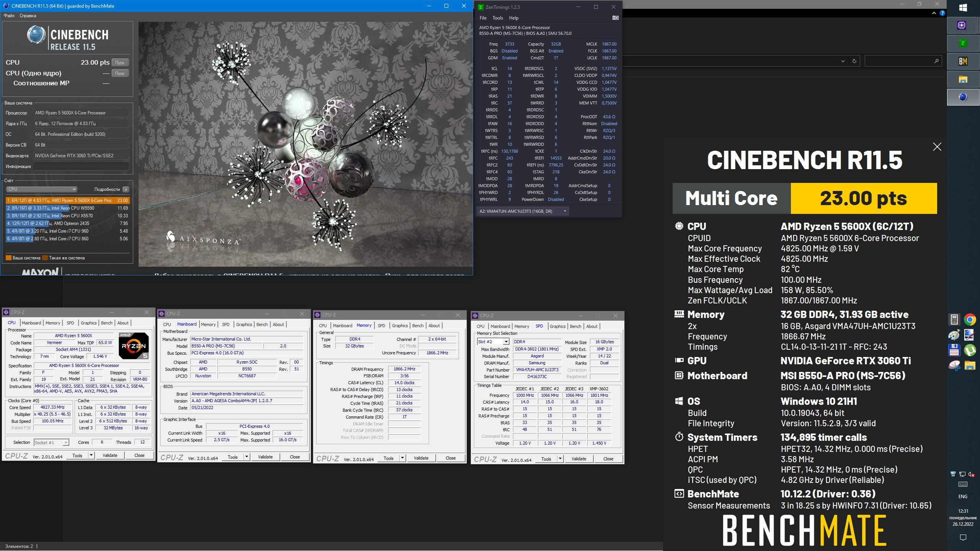
Task: Expand Tools dropdown arrow in CPU-Z Mainboard window
Action: (x=247, y=457)
